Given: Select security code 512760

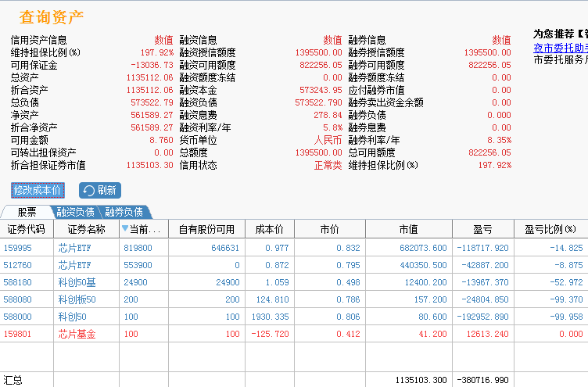Looking at the screenshot, I should pos(18,265).
